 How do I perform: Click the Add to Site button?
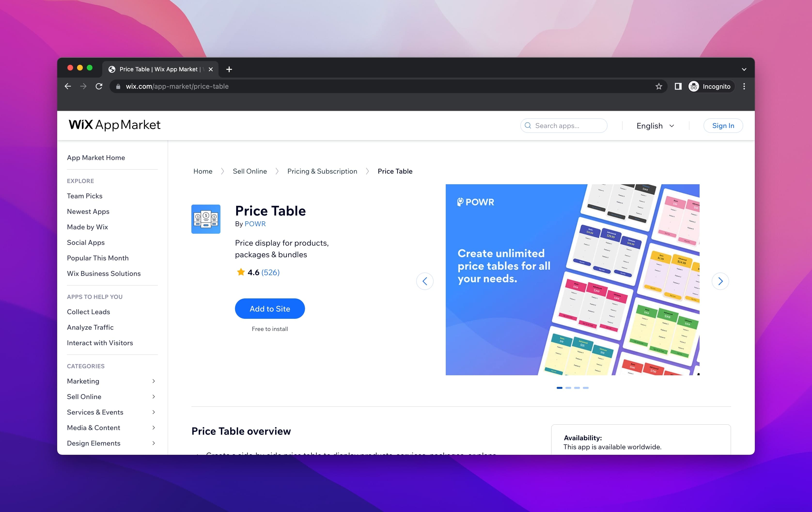(270, 308)
